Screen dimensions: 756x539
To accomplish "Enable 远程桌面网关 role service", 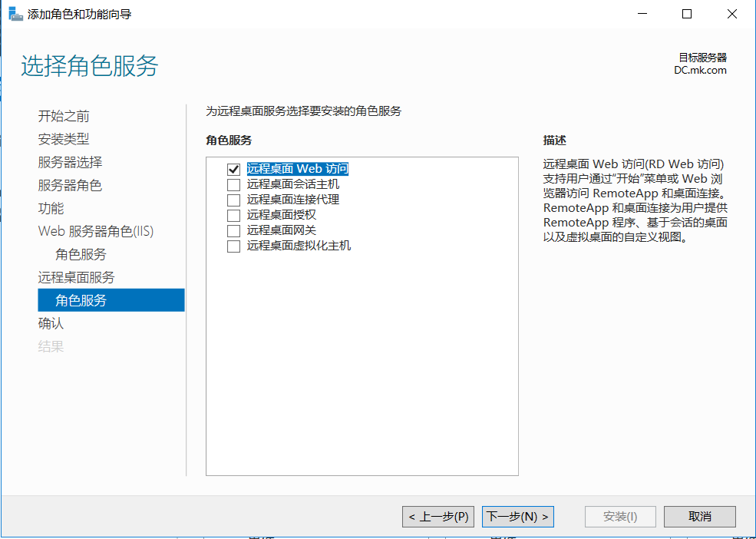I will [x=233, y=230].
